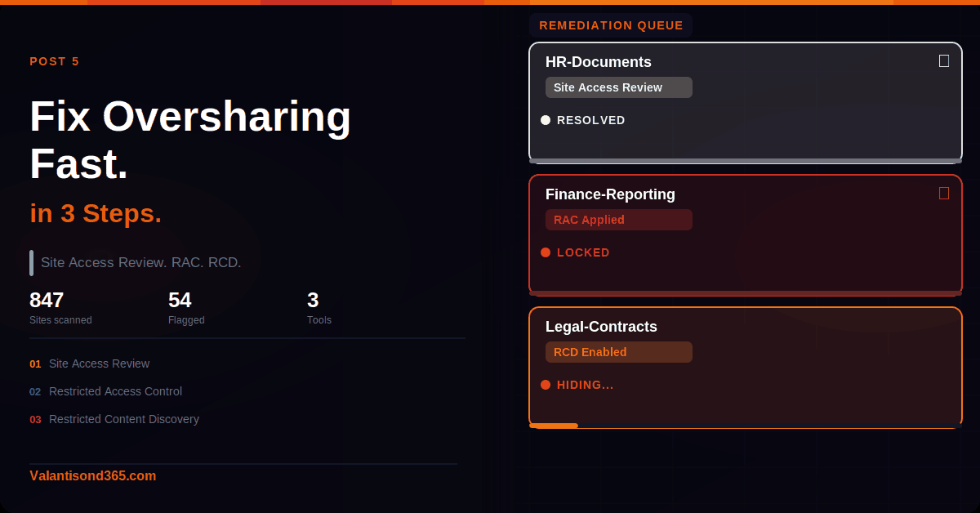980x513 pixels.
Task: Click the HR-Documents completed progress bar
Action: click(745, 161)
